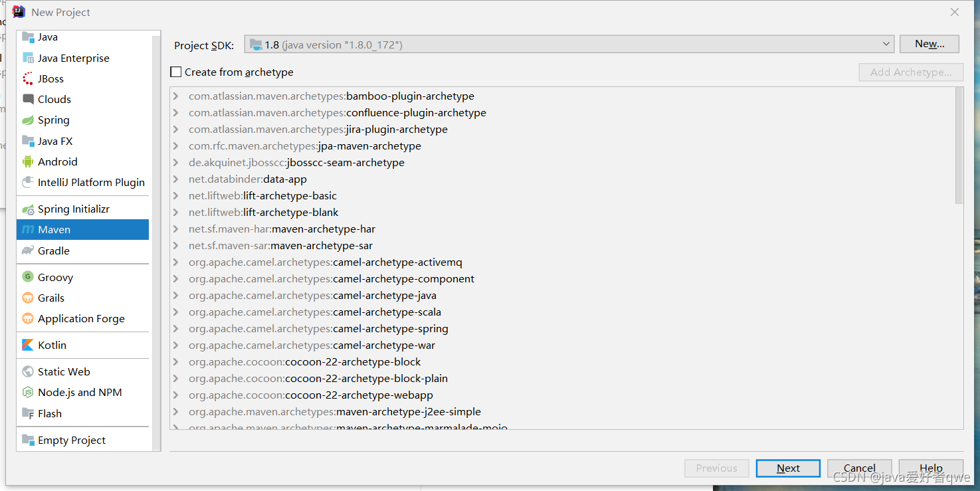Click the Maven 'm' icon

click(28, 230)
